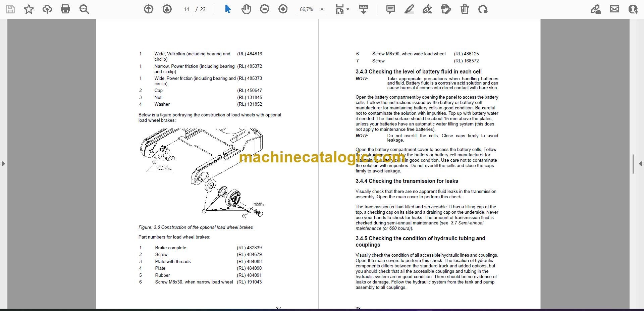Select the Cap part number (RL) 450647
The height and width of the screenshot is (311, 644).
click(x=250, y=90)
